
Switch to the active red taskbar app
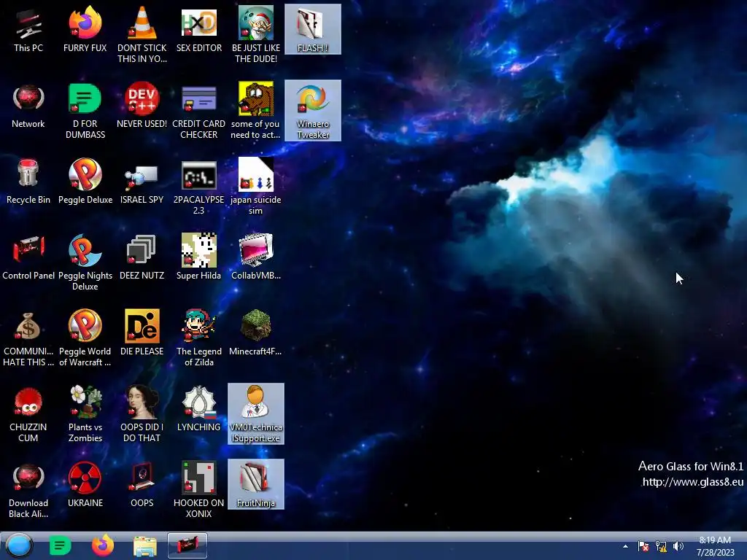click(x=187, y=545)
